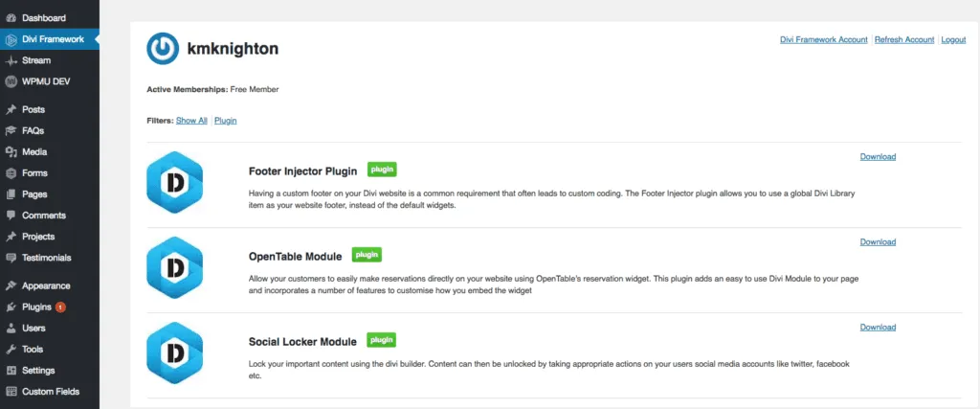Screen dimensions: 980x409
Task: Select the Show All filter
Action: coord(191,121)
